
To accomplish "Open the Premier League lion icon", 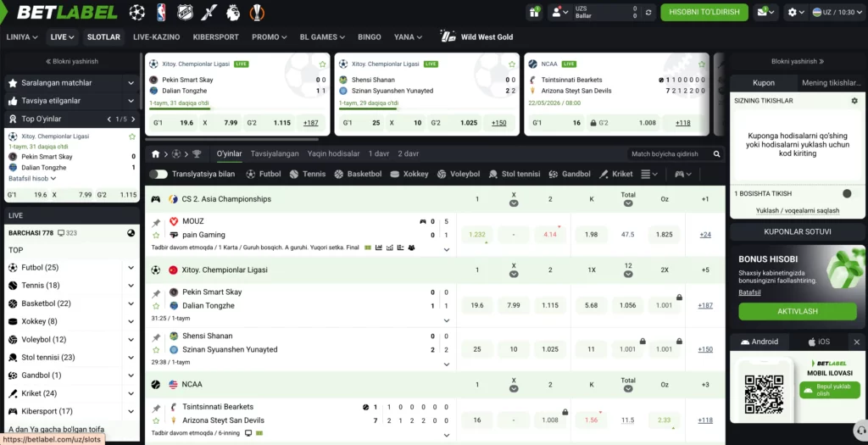I will point(233,12).
